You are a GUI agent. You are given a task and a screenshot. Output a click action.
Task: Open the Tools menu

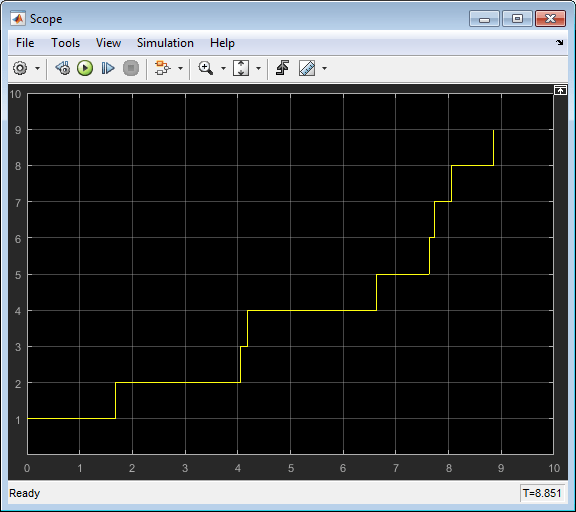point(65,43)
